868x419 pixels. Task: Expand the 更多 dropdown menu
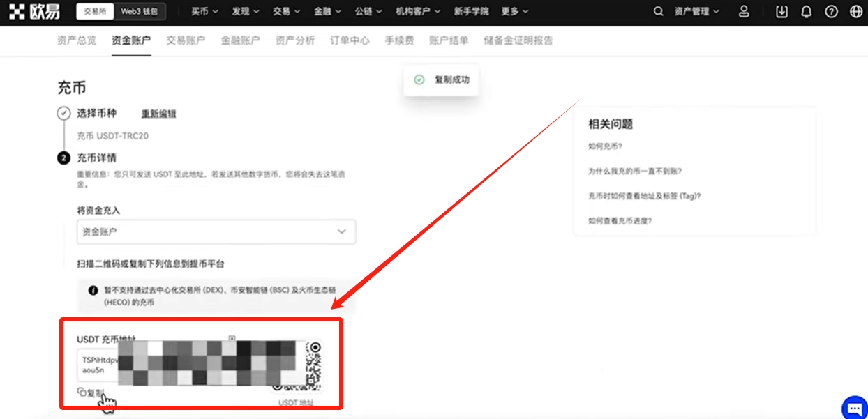(x=515, y=12)
